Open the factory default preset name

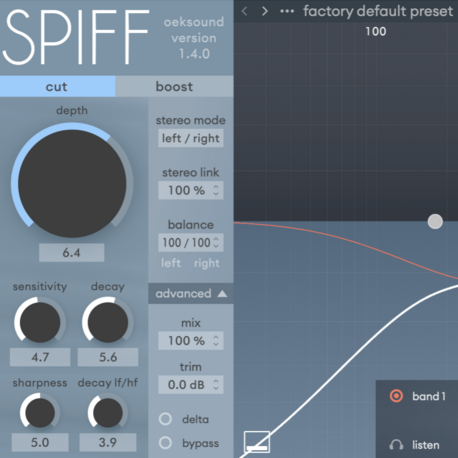(378, 11)
